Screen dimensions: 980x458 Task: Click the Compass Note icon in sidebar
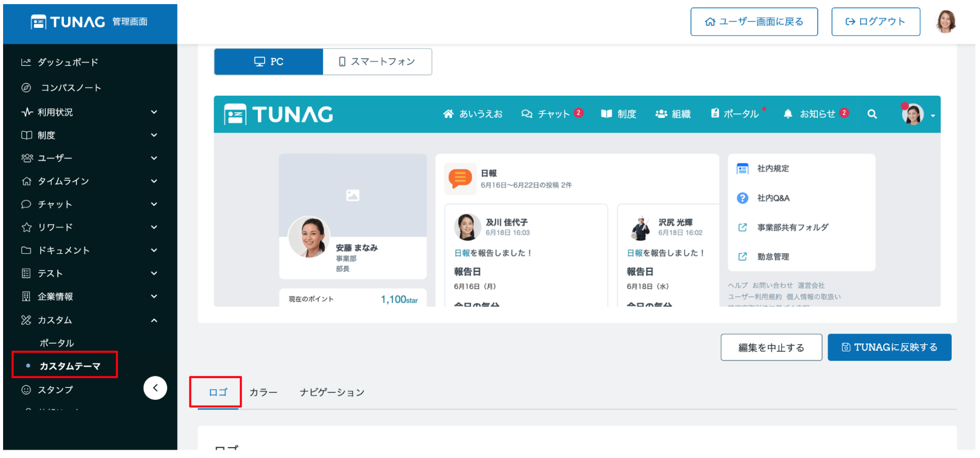point(26,88)
